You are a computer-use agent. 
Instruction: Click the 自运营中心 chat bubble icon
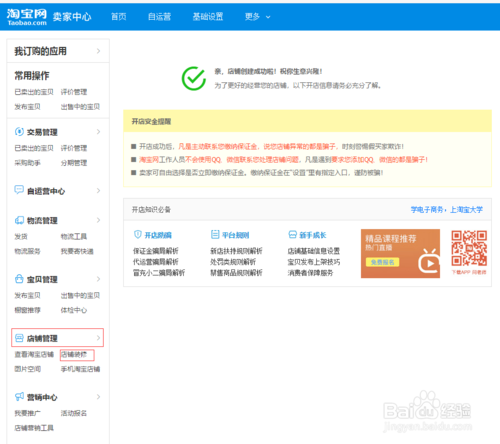tap(19, 190)
